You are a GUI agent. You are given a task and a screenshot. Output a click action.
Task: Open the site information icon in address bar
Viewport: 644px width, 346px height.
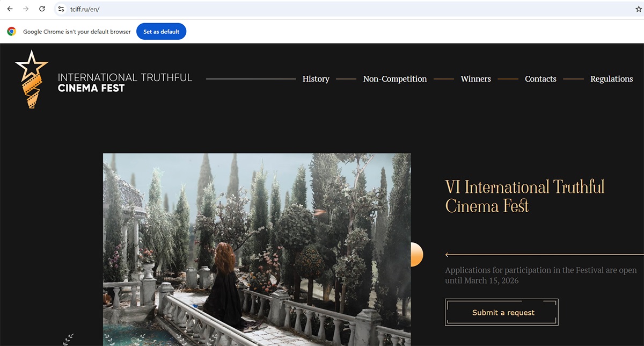[x=61, y=9]
